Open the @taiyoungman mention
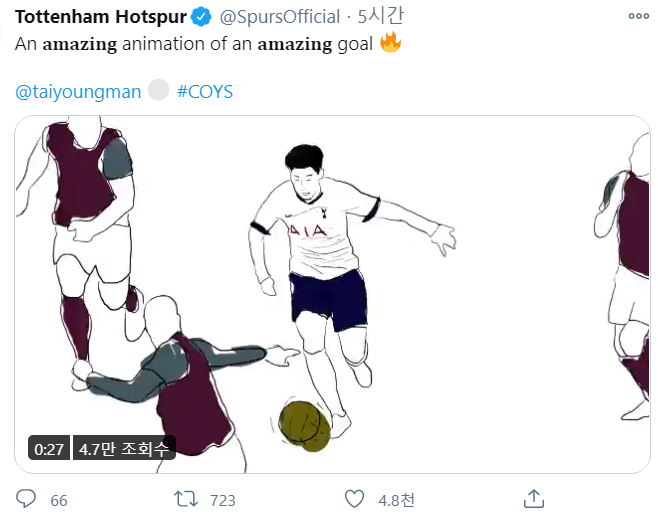Image resolution: width=658 pixels, height=518 pixels. [78, 91]
